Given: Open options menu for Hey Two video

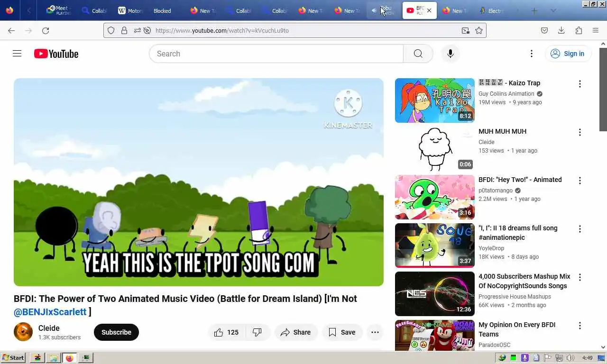Looking at the screenshot, I should click(x=579, y=181).
